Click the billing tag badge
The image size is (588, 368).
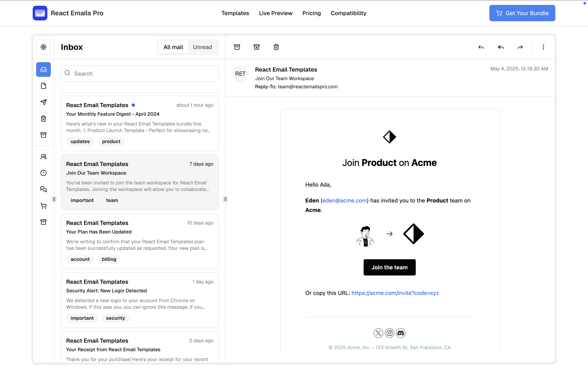(x=109, y=259)
